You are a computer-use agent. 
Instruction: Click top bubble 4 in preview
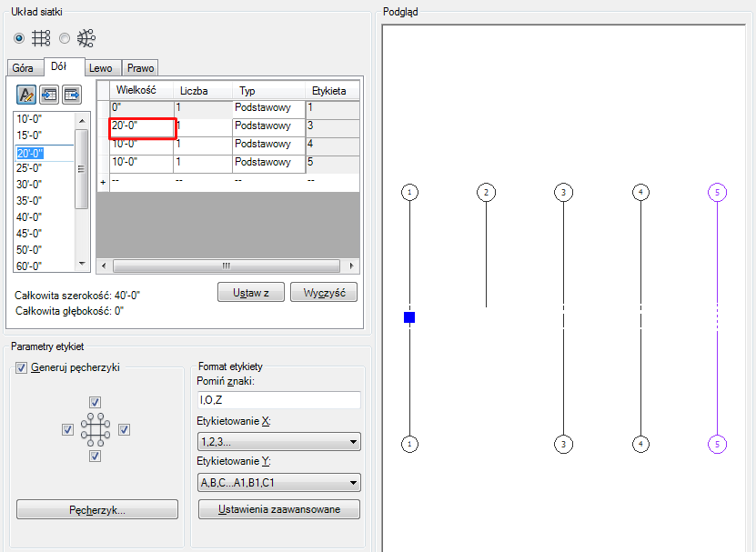pos(640,193)
